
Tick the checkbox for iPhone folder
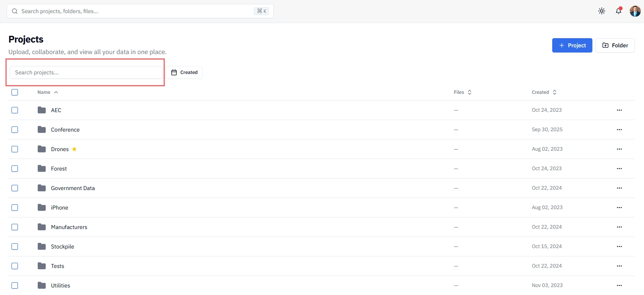(x=15, y=208)
